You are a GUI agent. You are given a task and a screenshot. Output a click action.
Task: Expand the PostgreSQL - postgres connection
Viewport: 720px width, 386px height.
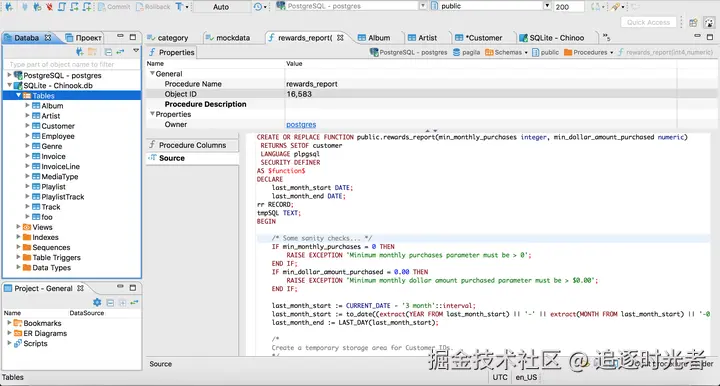click(x=9, y=75)
